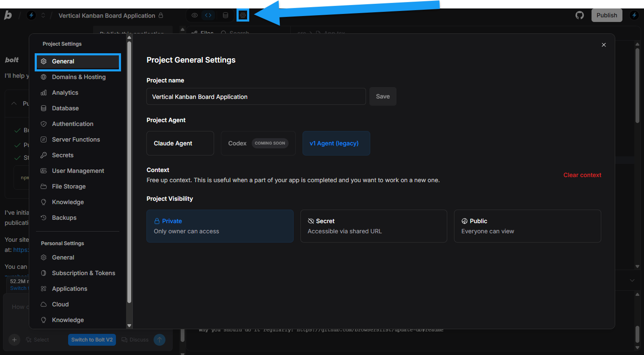
Task: Click settings sidebar scroll down arrow
Action: pyautogui.click(x=129, y=326)
